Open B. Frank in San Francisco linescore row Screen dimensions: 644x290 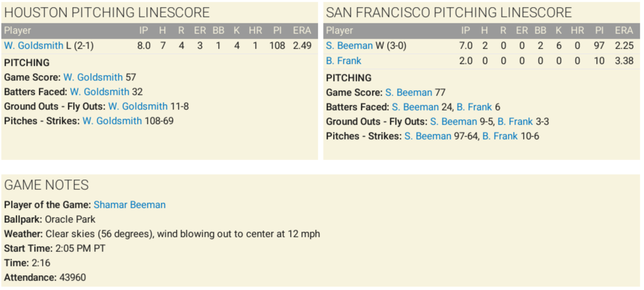pyautogui.click(x=343, y=61)
